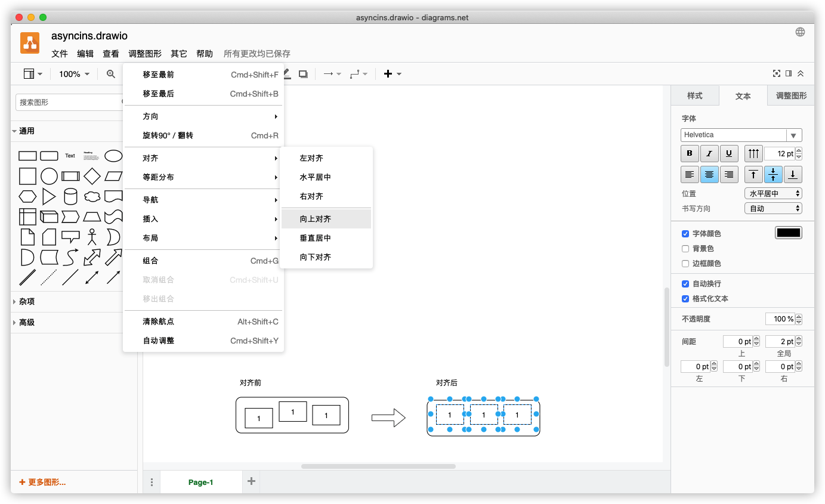The height and width of the screenshot is (504, 825).
Task: Enable the 边框颜色 checkbox
Action: [x=685, y=264]
